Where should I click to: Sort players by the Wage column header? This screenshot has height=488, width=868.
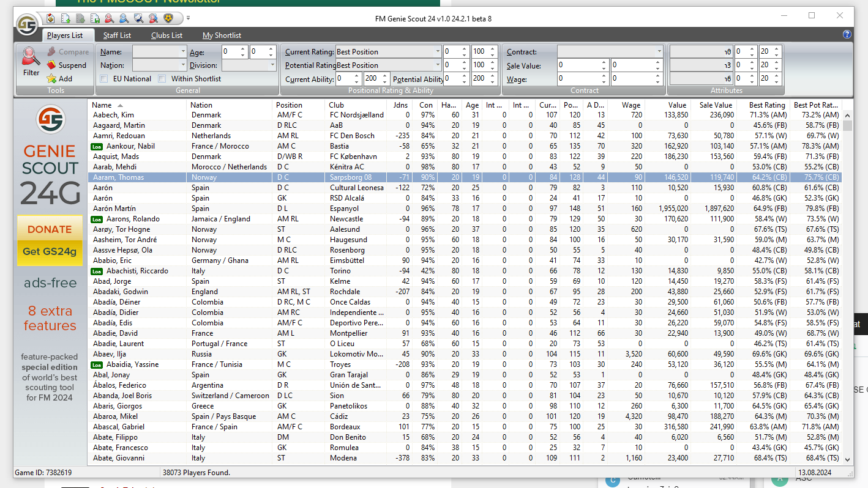[x=626, y=105]
